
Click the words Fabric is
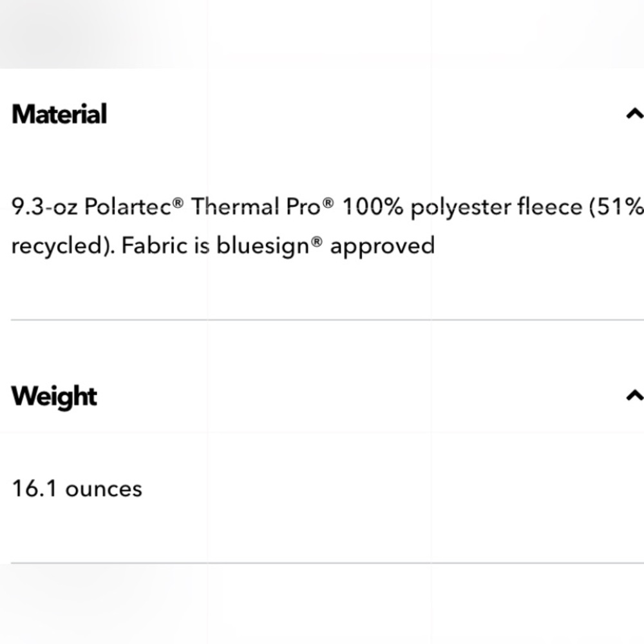[166, 245]
